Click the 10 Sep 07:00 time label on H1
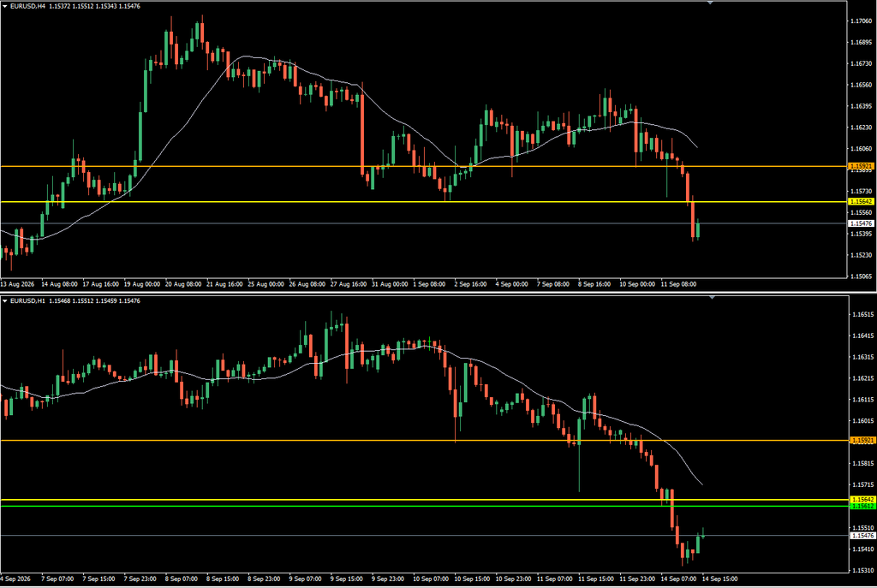Screen dimensions: 877x588 click(x=431, y=579)
